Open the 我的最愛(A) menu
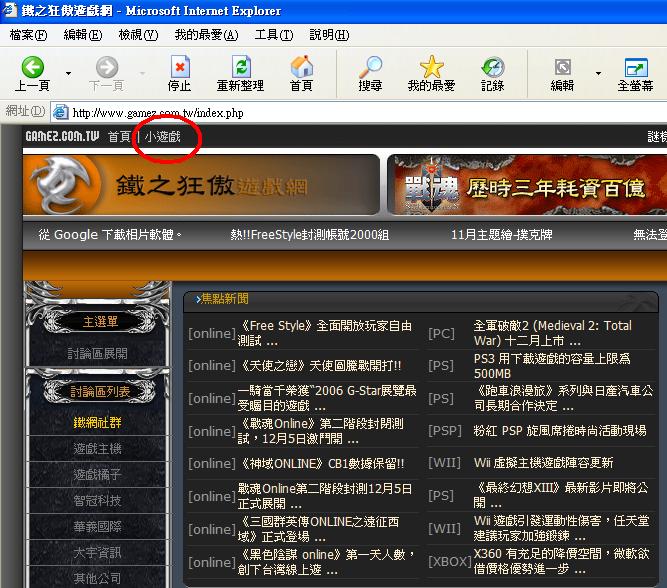This screenshot has height=588, width=667. click(206, 34)
